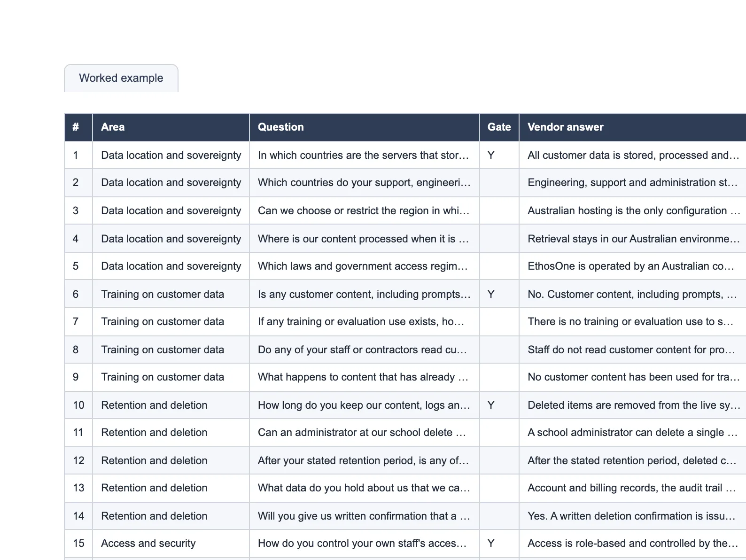Click the Area cell in row 6
This screenshot has width=746, height=560.
click(x=171, y=294)
